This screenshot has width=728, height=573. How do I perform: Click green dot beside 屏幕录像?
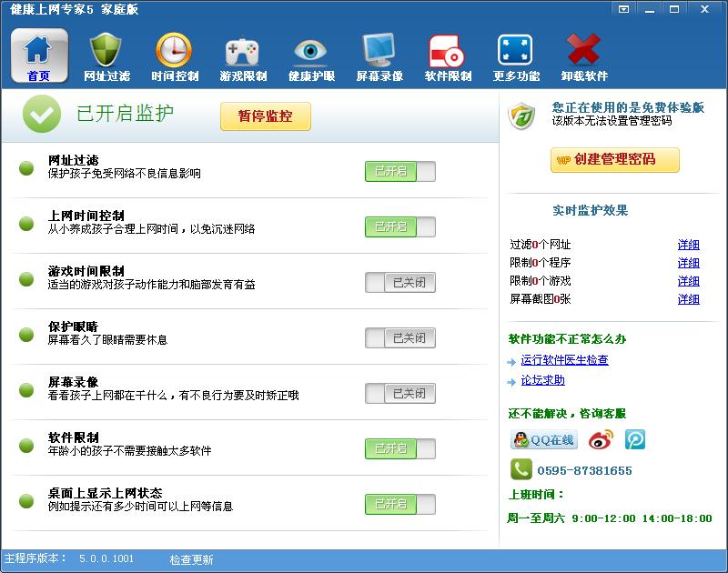(x=26, y=390)
